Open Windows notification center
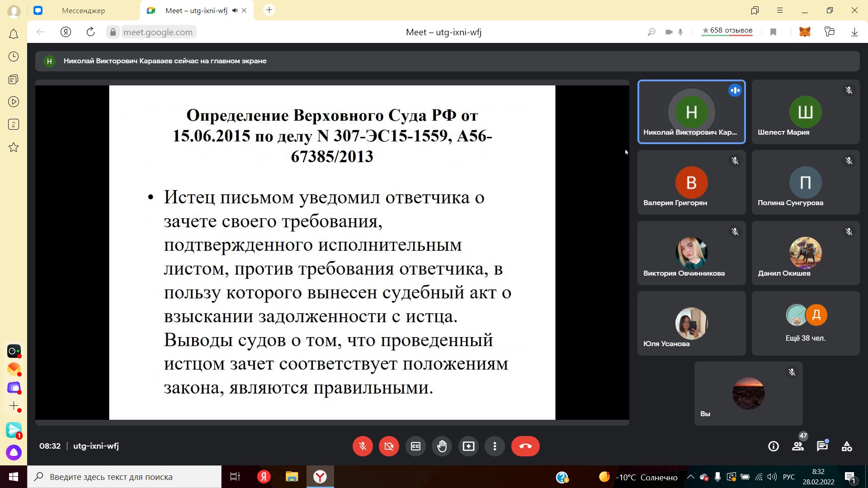The height and width of the screenshot is (488, 868). click(x=850, y=477)
